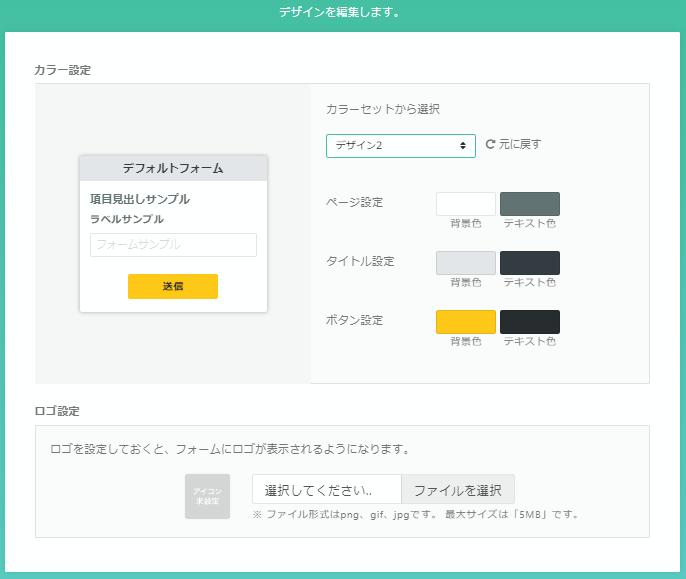Screen dimensions: 686x579
Task: Click the デフォルトフォーム preview title bar
Action: point(173,168)
